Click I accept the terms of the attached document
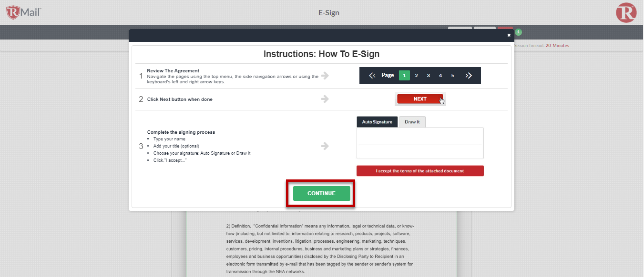Image resolution: width=644 pixels, height=277 pixels. point(420,170)
